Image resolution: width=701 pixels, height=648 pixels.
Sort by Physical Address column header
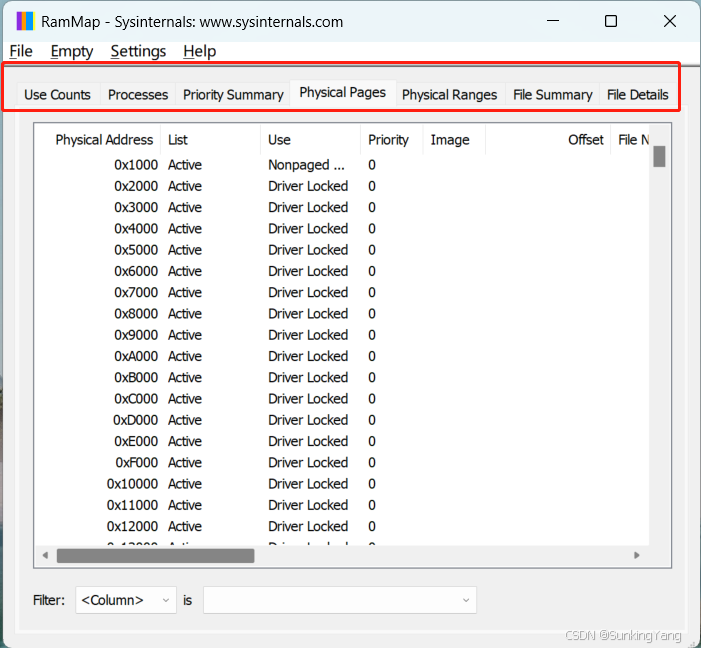[x=97, y=140]
